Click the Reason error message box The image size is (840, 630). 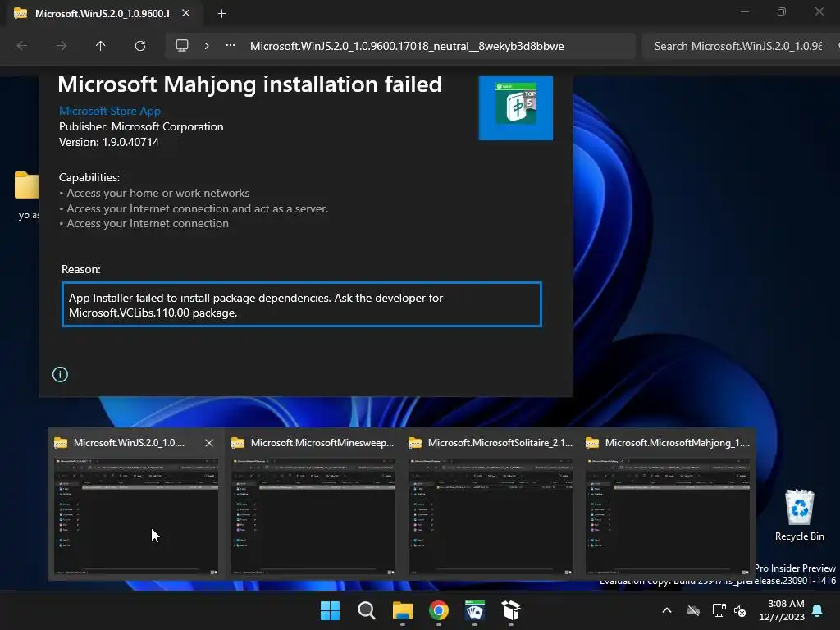coord(302,304)
